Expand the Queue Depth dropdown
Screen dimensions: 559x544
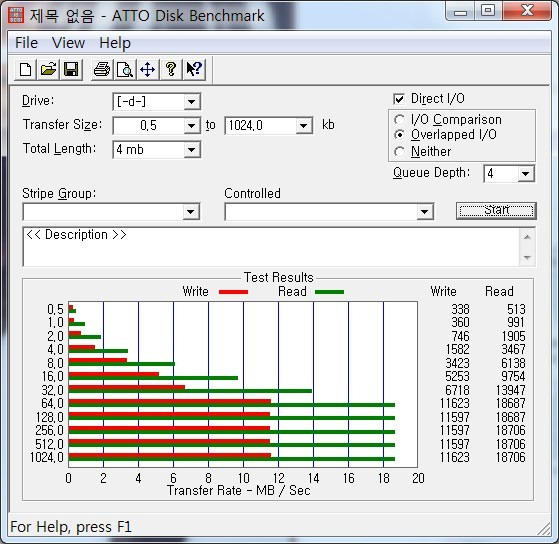[526, 174]
